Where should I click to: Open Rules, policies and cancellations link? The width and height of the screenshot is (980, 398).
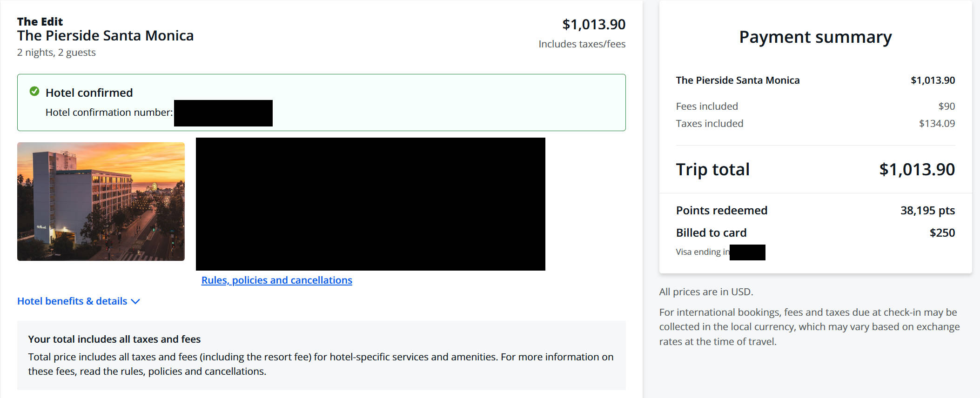point(276,280)
